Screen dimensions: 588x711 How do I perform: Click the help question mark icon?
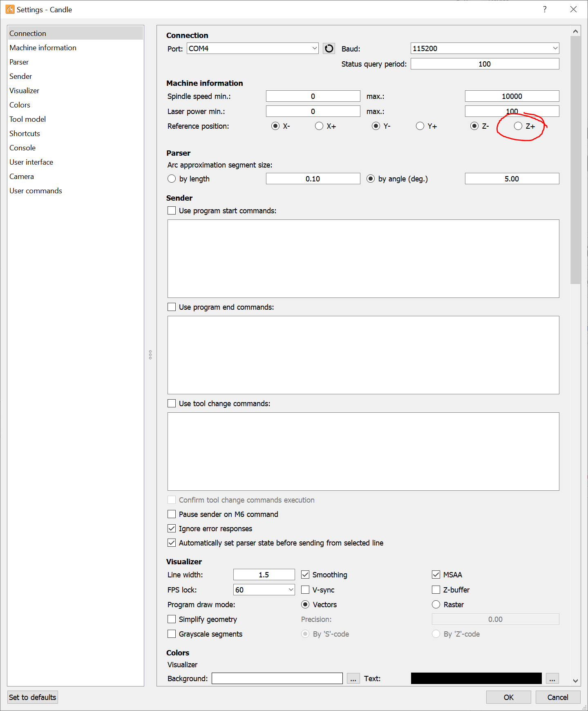click(544, 9)
